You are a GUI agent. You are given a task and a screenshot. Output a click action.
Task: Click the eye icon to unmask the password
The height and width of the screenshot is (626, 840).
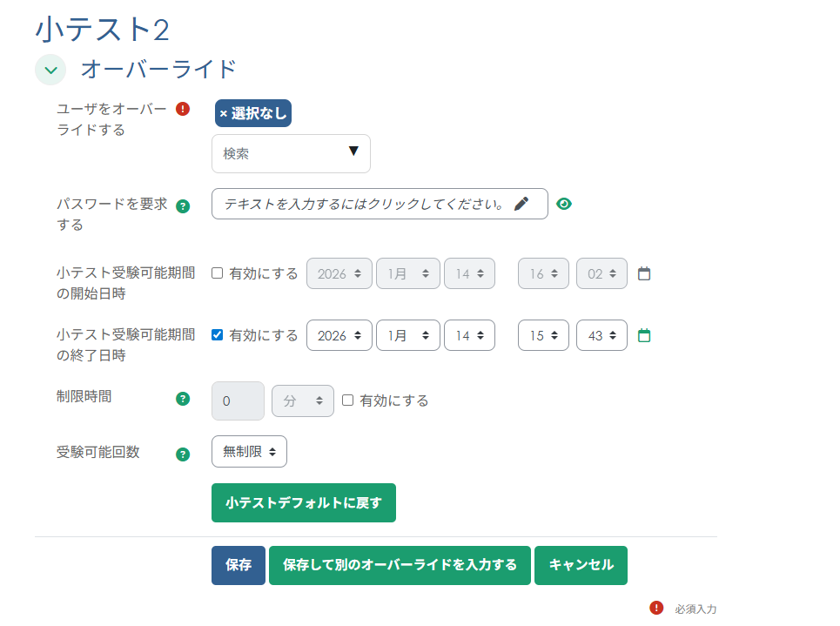[563, 203]
